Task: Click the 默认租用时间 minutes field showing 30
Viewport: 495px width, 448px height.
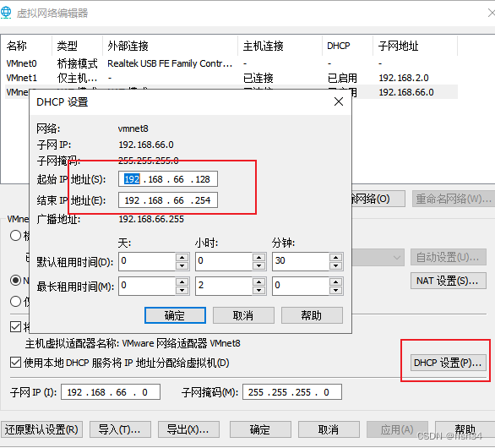Action: (x=301, y=261)
